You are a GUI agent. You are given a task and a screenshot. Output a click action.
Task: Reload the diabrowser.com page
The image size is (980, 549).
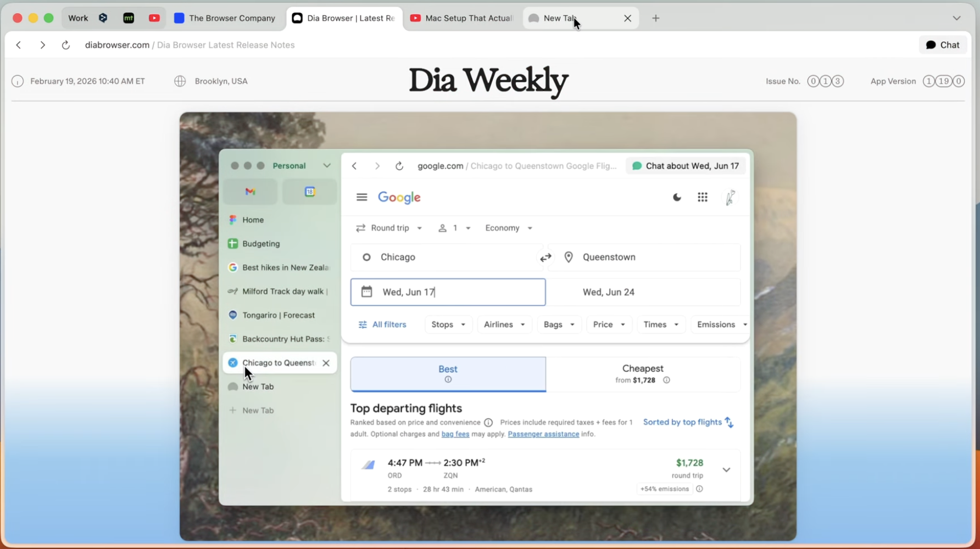[x=66, y=45]
